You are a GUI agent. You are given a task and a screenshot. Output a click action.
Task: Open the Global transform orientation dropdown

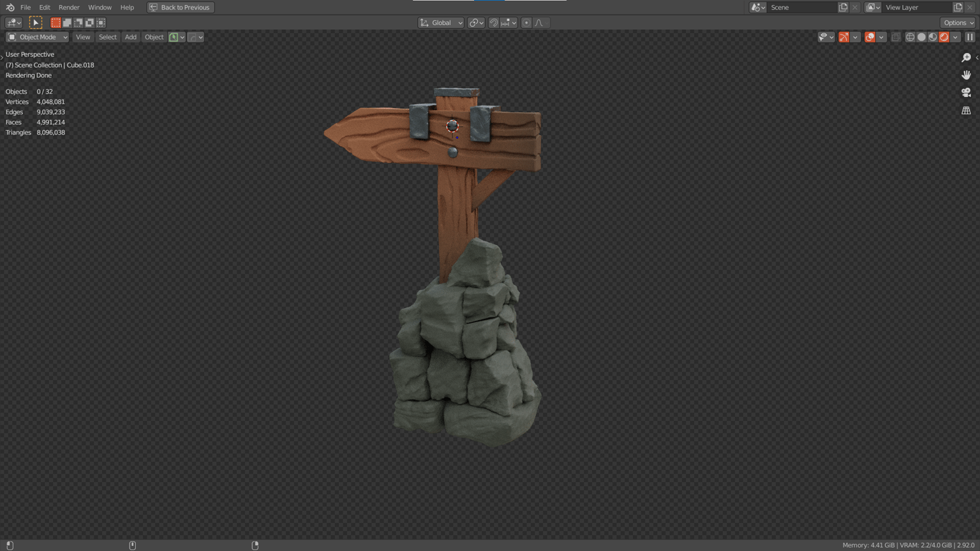point(441,22)
